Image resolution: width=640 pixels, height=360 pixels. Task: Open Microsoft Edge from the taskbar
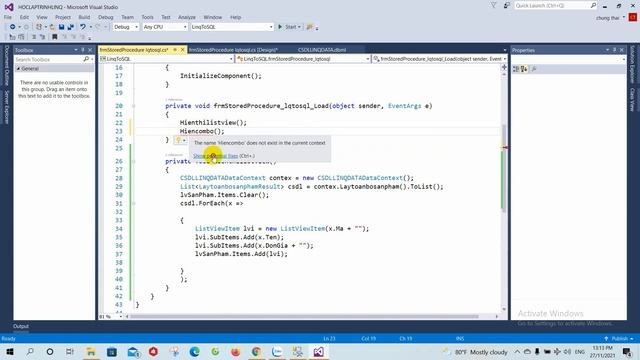[195, 351]
